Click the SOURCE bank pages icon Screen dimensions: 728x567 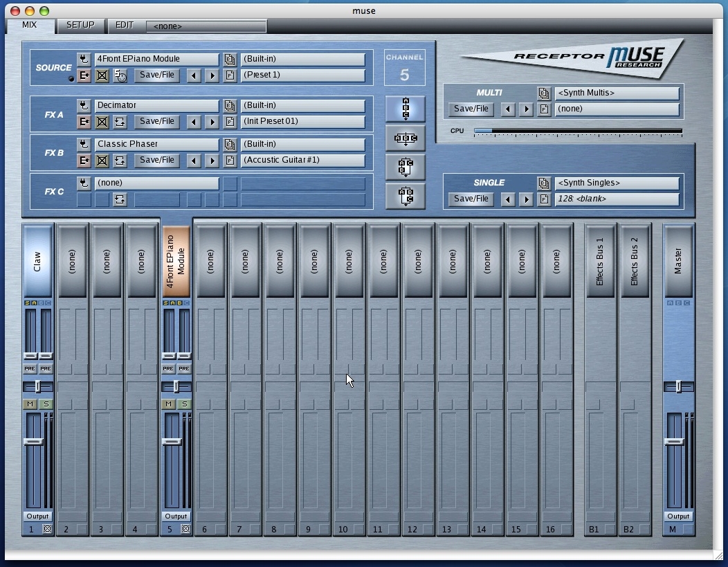point(230,59)
